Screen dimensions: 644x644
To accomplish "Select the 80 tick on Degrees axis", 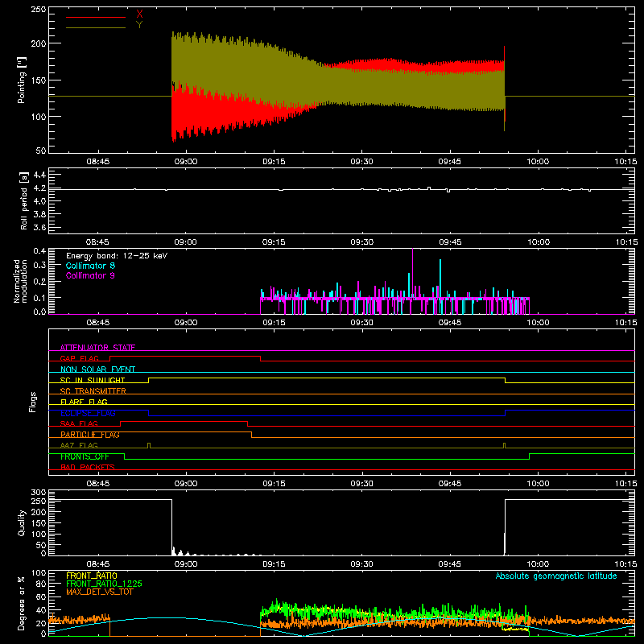I will pyautogui.click(x=41, y=584).
